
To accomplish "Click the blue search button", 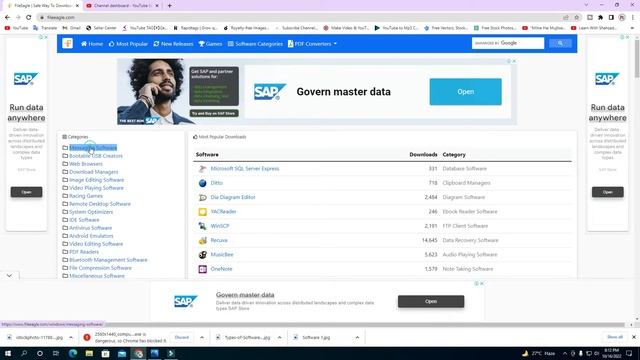I will (x=560, y=43).
